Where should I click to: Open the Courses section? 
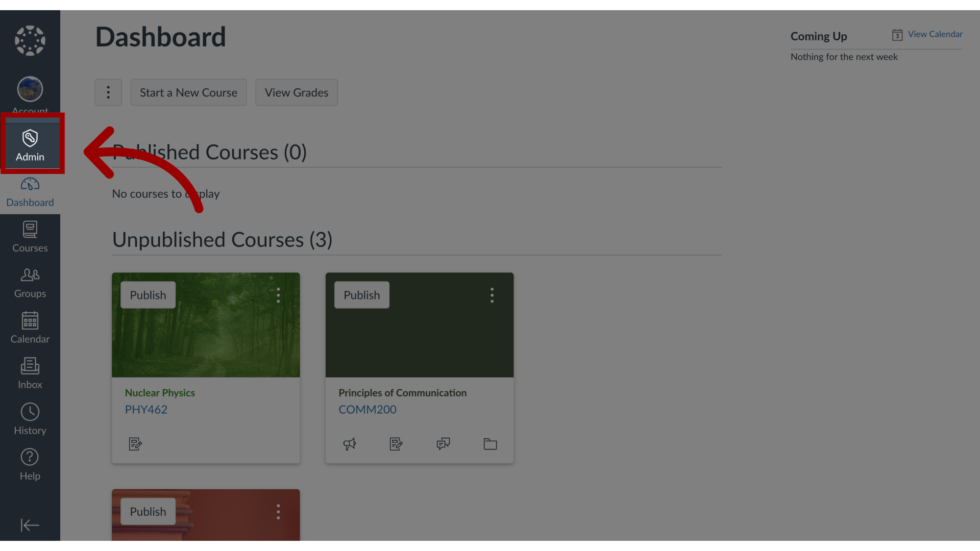[30, 237]
